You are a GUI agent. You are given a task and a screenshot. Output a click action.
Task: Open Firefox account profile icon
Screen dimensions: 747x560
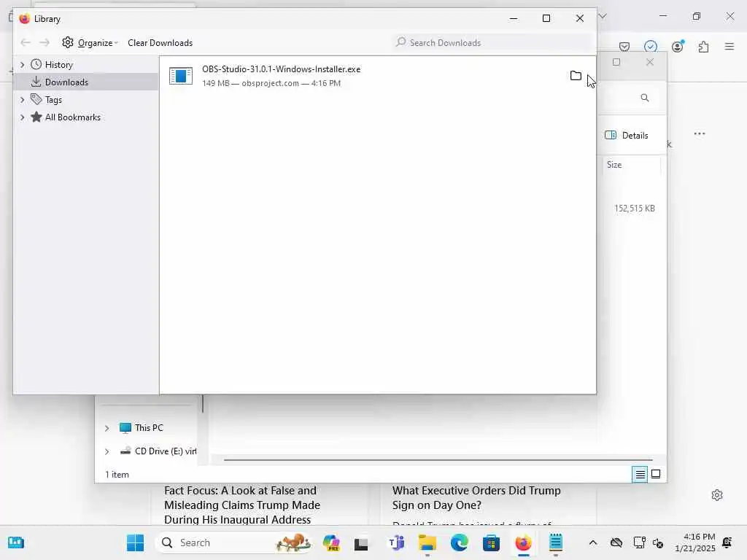(x=678, y=47)
